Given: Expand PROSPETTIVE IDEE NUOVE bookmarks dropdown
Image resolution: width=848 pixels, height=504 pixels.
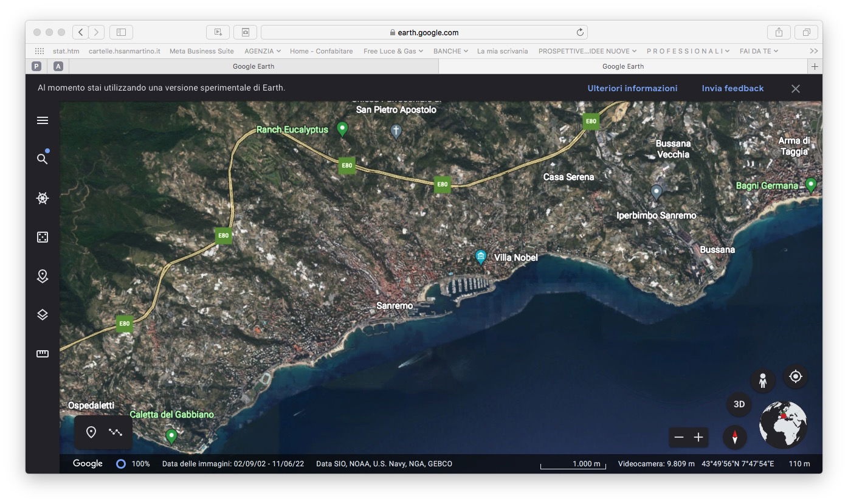Looking at the screenshot, I should [x=587, y=51].
